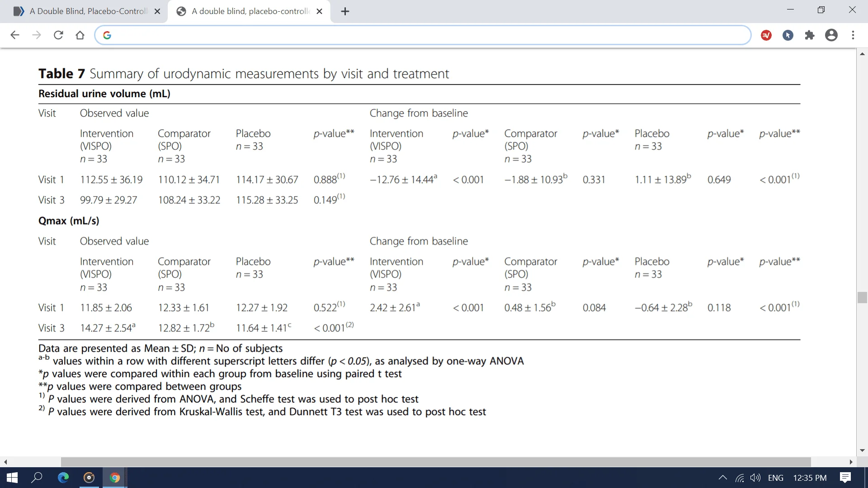This screenshot has width=868, height=488.
Task: Click value '108.24 ± 33.22'
Action: click(189, 200)
